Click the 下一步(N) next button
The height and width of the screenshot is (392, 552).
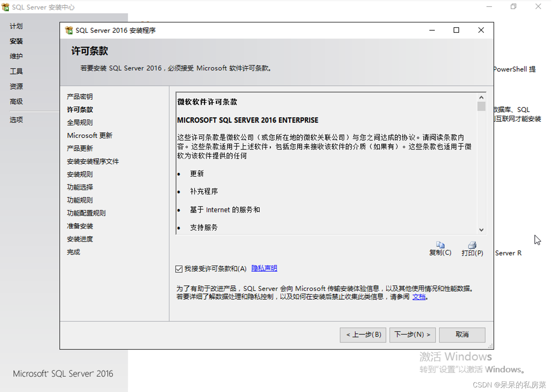click(412, 335)
